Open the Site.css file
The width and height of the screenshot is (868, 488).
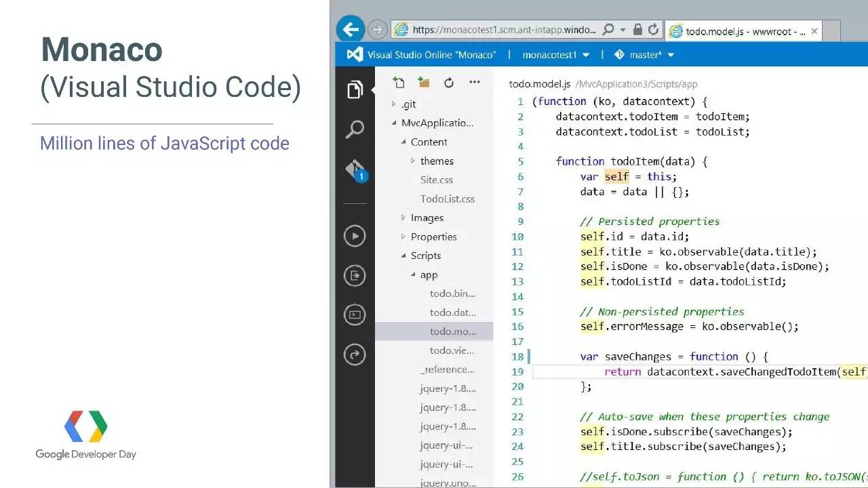[437, 180]
